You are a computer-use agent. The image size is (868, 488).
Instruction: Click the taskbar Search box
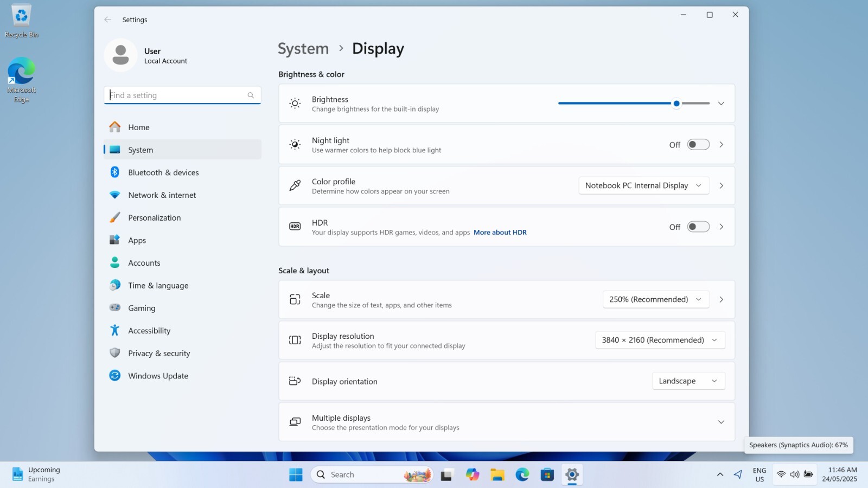tap(372, 475)
